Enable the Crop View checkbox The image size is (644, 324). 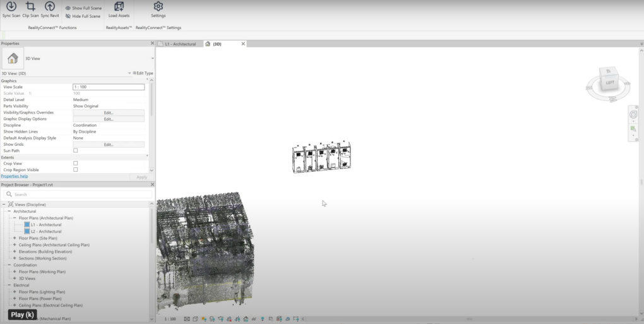[76, 164]
